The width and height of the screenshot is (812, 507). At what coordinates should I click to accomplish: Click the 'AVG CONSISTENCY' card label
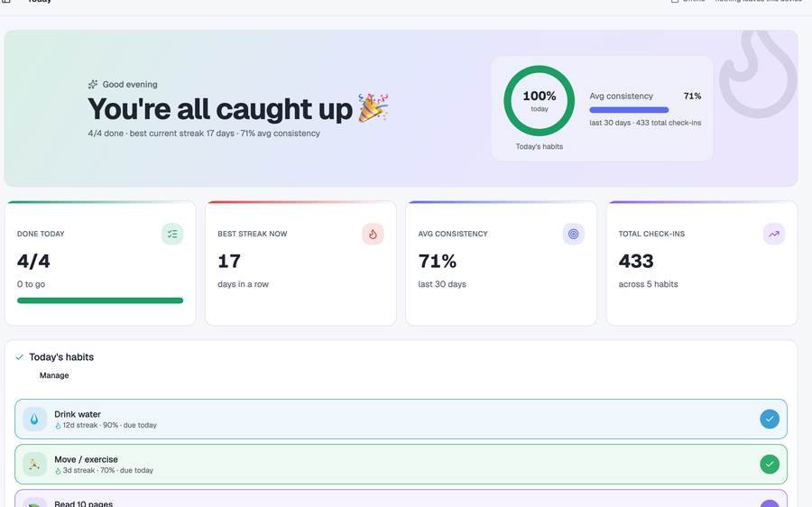point(453,234)
